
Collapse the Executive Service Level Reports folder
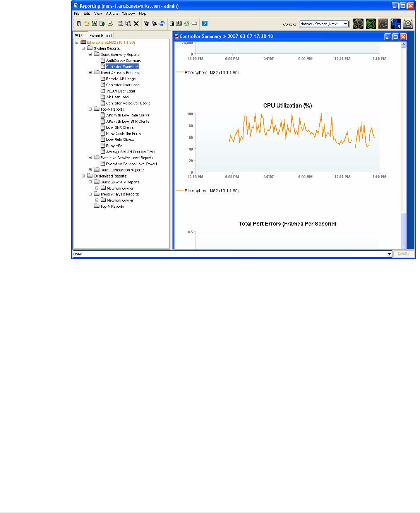click(90, 157)
